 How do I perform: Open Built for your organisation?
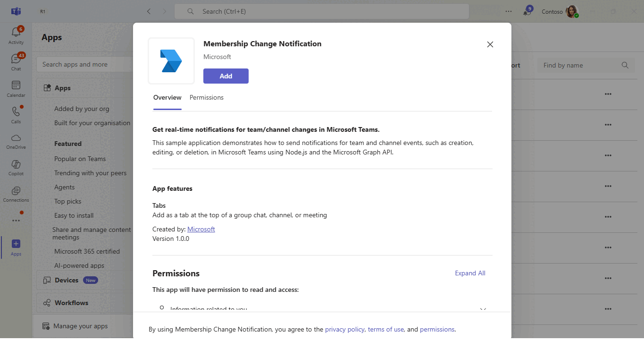(x=92, y=123)
